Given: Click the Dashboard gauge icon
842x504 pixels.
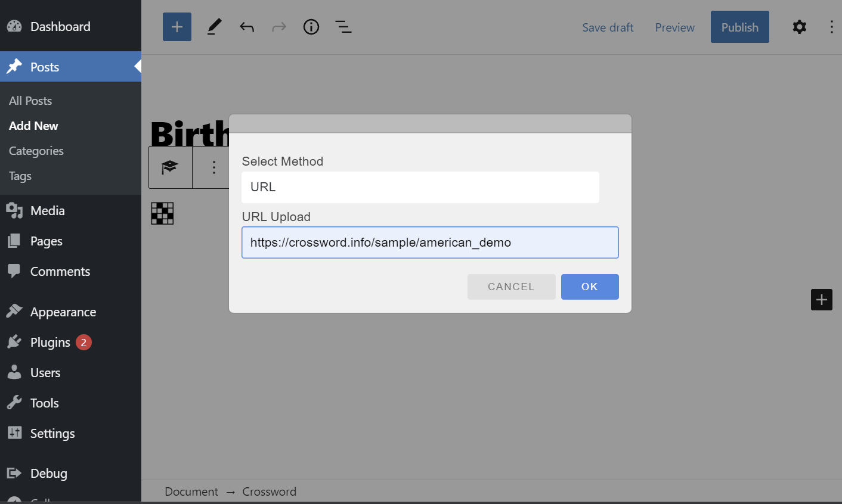Looking at the screenshot, I should point(14,26).
